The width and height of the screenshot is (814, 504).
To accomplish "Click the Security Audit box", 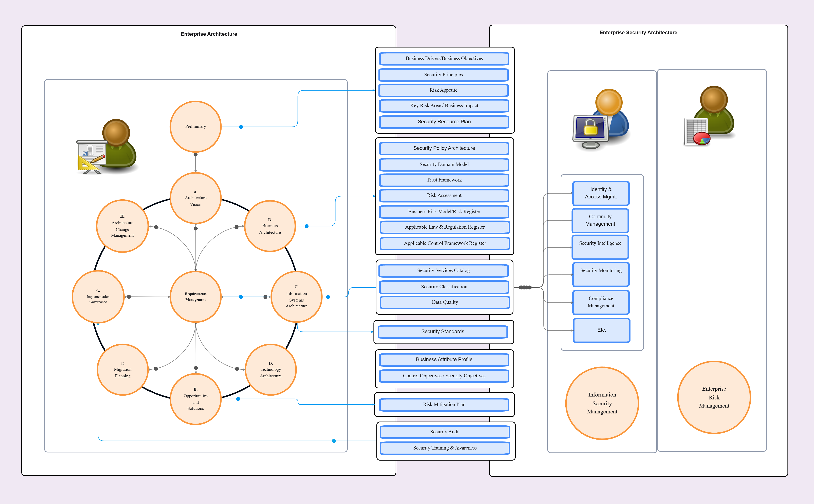I will click(445, 432).
